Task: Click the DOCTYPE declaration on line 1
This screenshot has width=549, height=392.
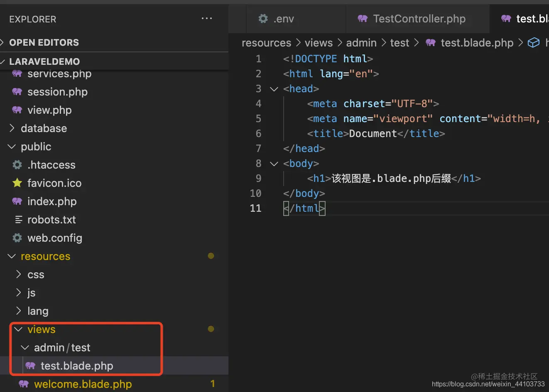Action: (x=328, y=59)
